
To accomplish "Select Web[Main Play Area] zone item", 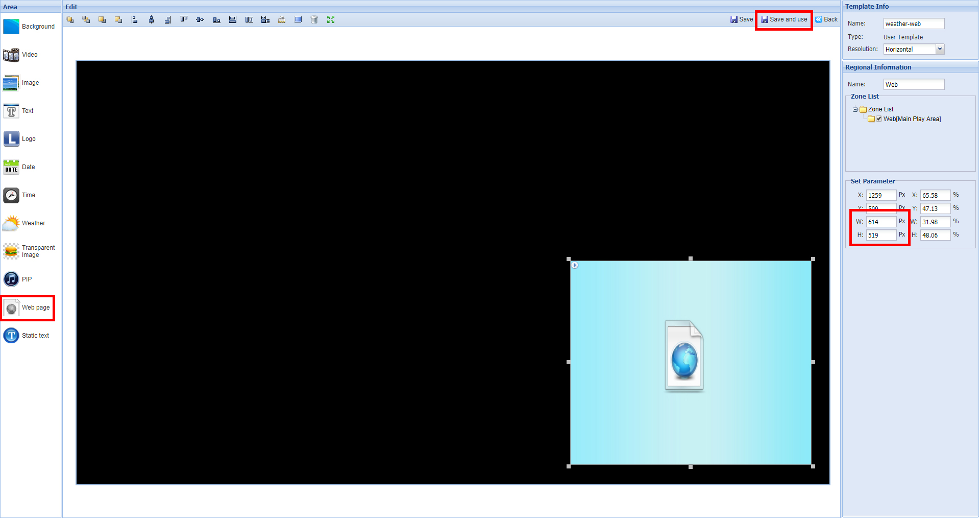I will pos(912,119).
